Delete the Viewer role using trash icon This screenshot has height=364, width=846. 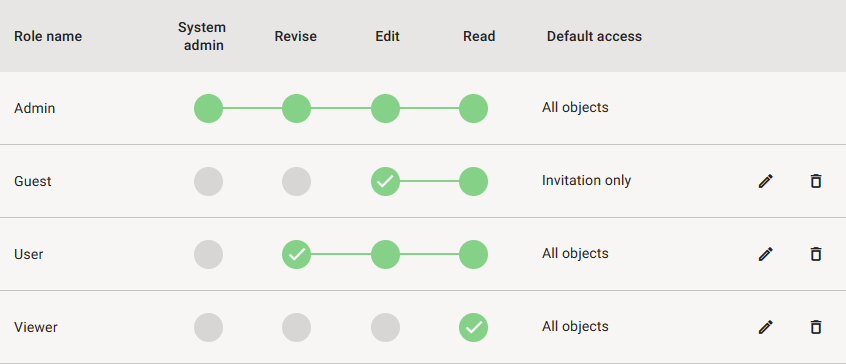(816, 327)
